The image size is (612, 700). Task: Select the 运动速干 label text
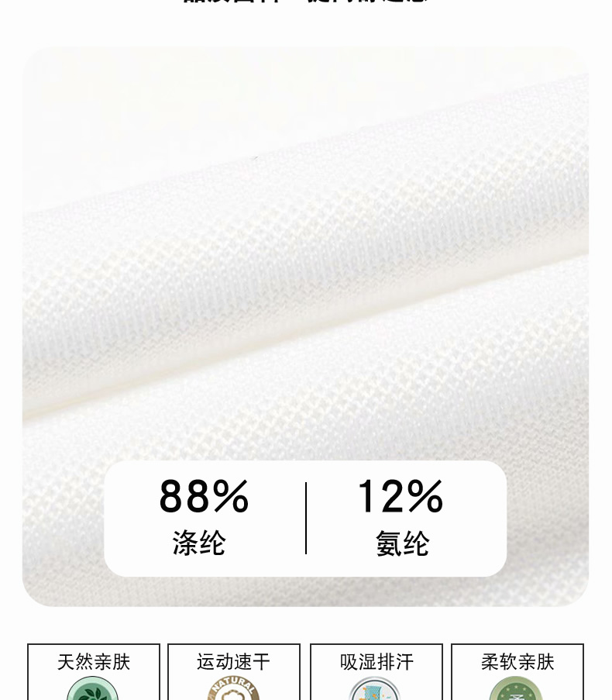(234, 662)
